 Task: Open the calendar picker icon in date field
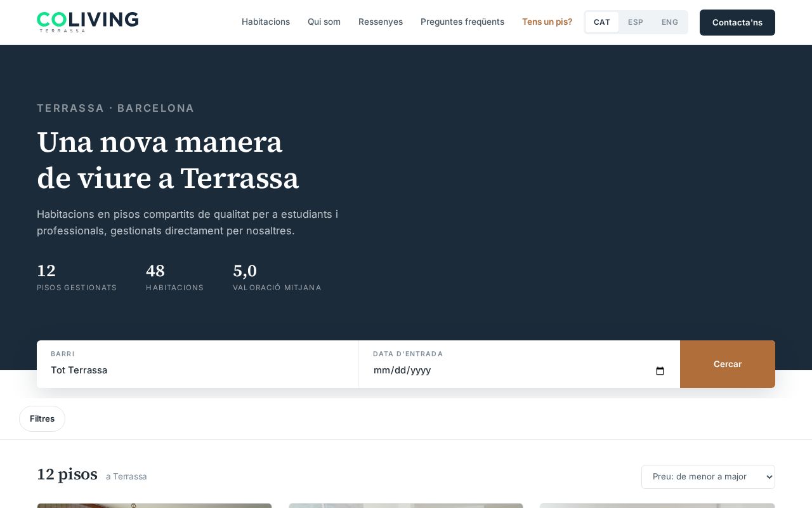pos(660,371)
